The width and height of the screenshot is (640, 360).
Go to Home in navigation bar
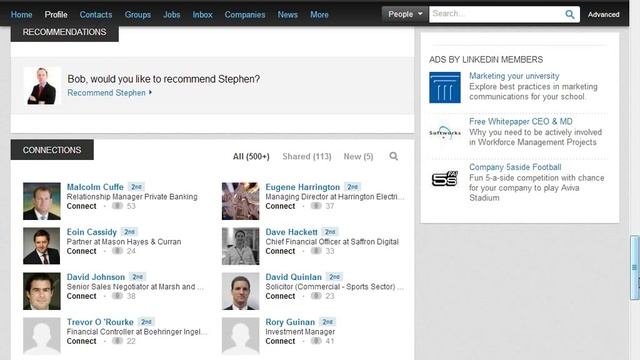[21, 15]
